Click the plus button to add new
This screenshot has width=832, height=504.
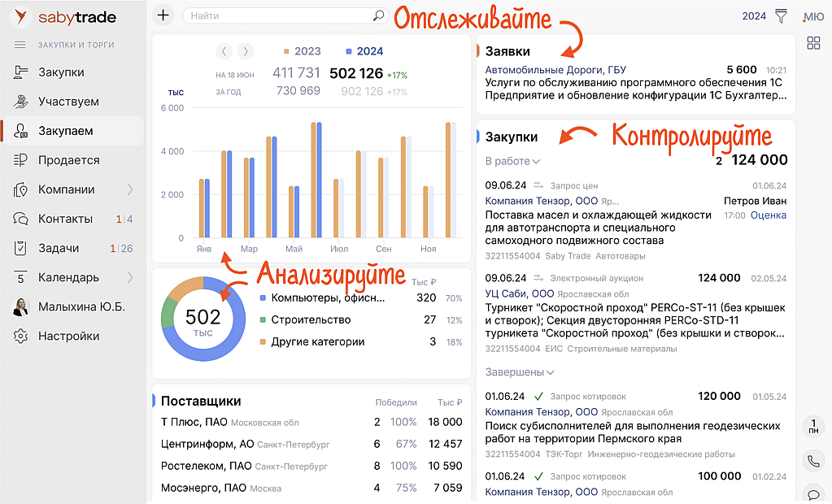(x=163, y=15)
